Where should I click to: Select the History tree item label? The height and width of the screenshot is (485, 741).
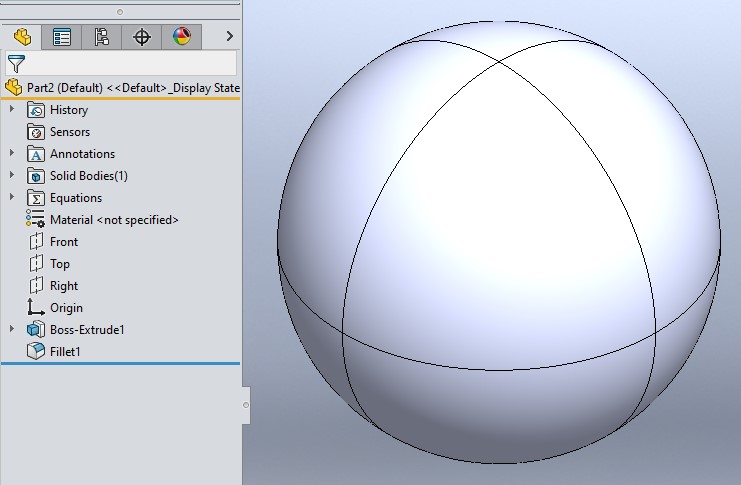69,110
